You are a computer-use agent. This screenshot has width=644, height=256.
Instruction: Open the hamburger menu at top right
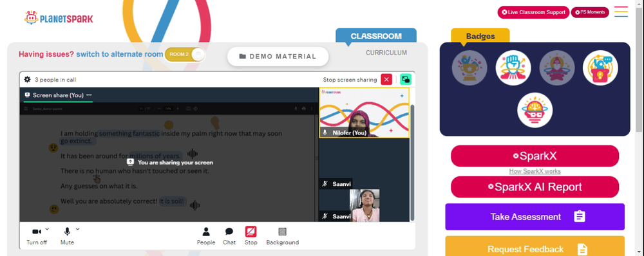pyautogui.click(x=621, y=12)
